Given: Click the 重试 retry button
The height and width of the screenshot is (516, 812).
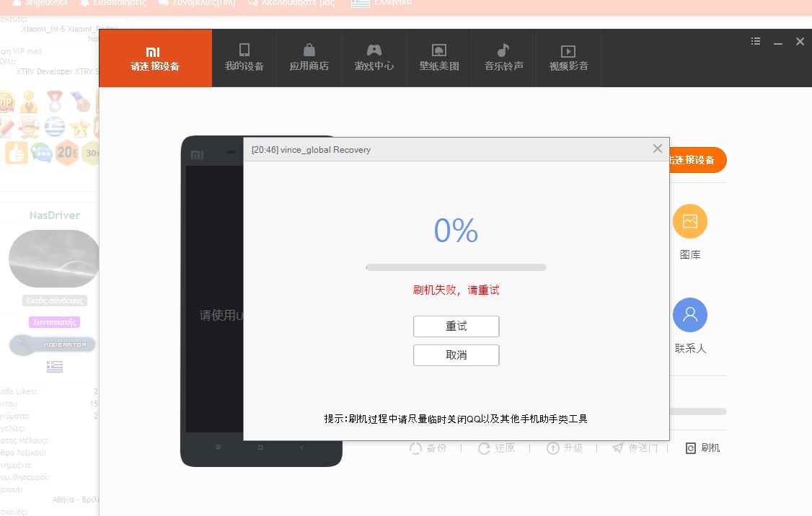Looking at the screenshot, I should coord(456,326).
